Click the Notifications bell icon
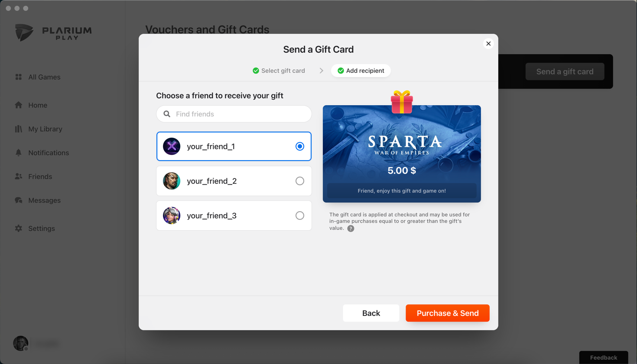This screenshot has width=637, height=364. pyautogui.click(x=19, y=152)
